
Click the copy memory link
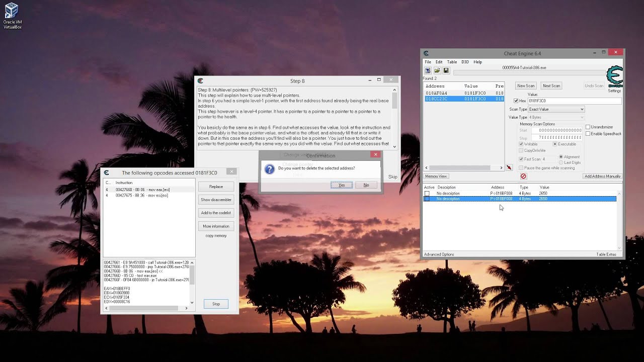(x=216, y=236)
